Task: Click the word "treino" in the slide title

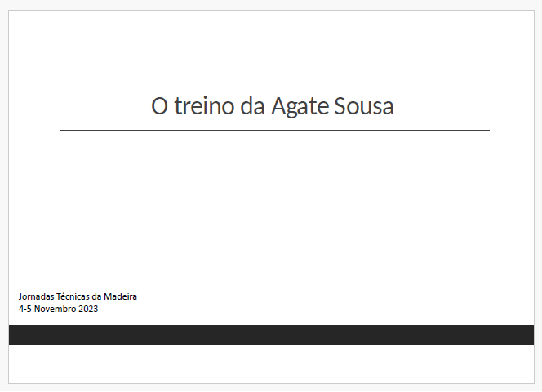Action: pyautogui.click(x=204, y=106)
